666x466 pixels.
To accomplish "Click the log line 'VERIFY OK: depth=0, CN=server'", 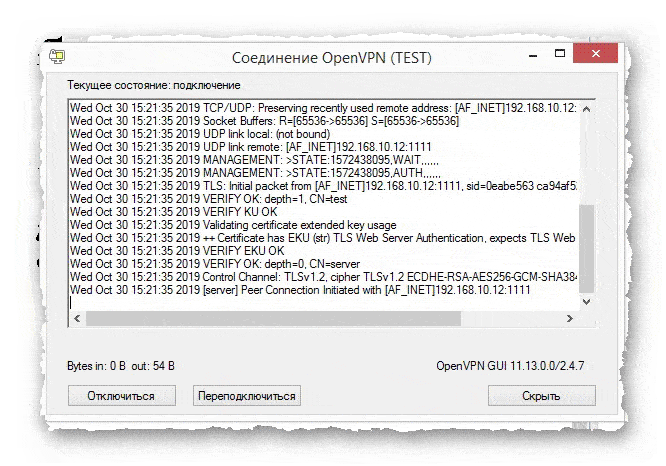I will [x=215, y=264].
